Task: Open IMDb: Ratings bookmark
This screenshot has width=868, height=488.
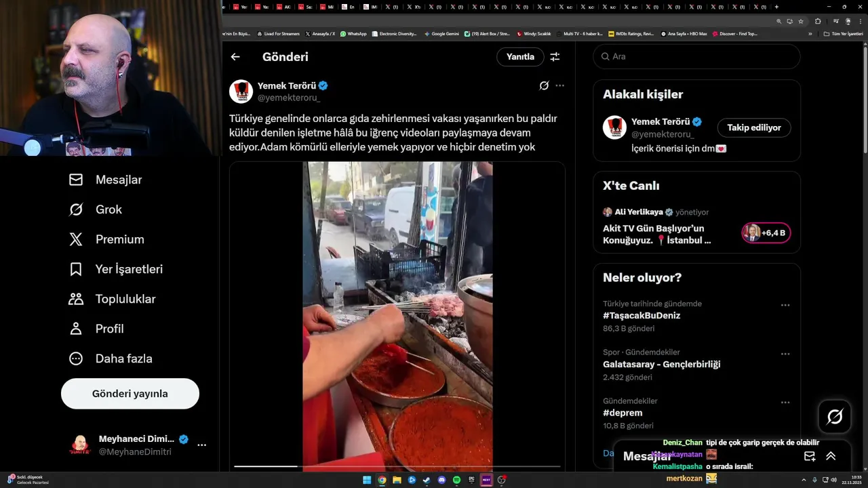Action: coord(631,33)
